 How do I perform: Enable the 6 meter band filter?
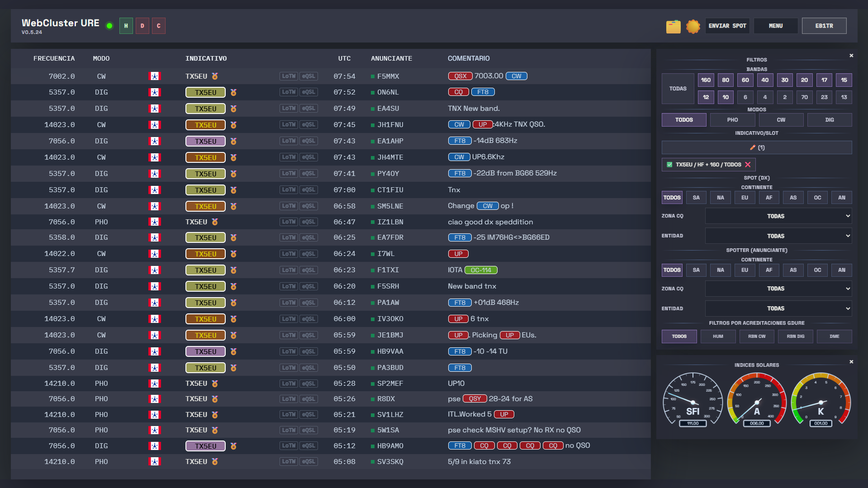coord(745,97)
